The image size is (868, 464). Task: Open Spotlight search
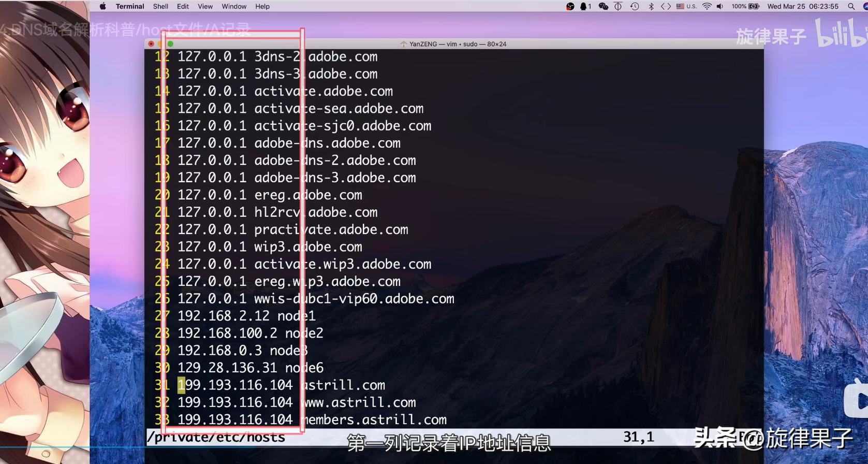[851, 6]
